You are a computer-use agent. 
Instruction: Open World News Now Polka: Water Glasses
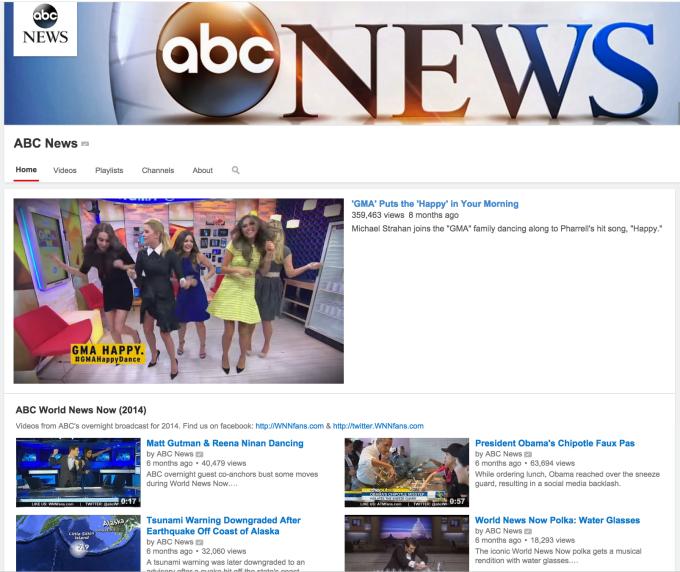pos(557,520)
